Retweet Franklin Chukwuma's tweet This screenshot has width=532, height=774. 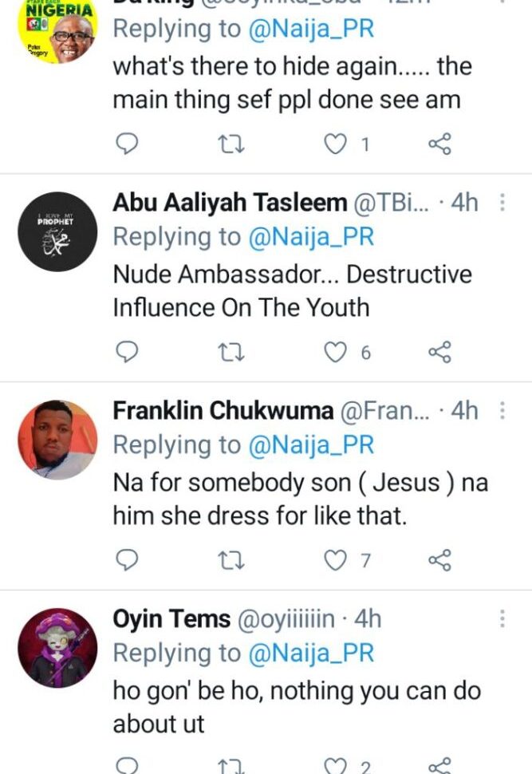coord(231,560)
